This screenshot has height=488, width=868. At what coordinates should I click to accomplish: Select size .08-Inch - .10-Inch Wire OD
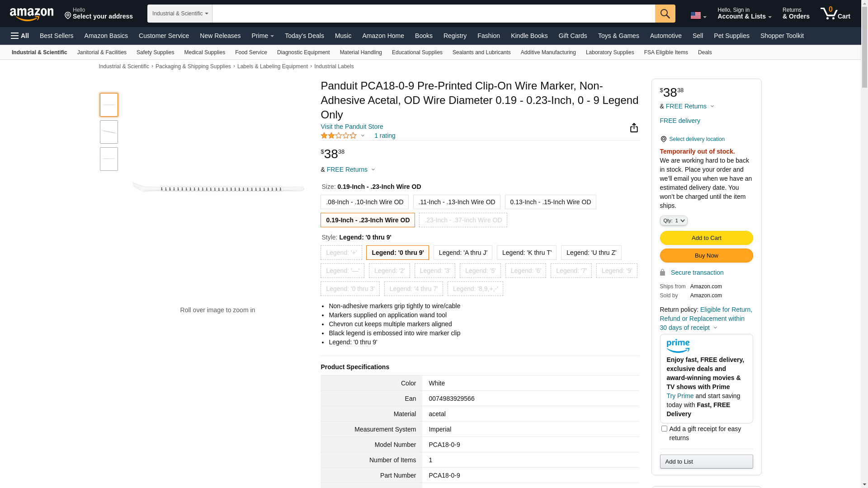pos(364,202)
